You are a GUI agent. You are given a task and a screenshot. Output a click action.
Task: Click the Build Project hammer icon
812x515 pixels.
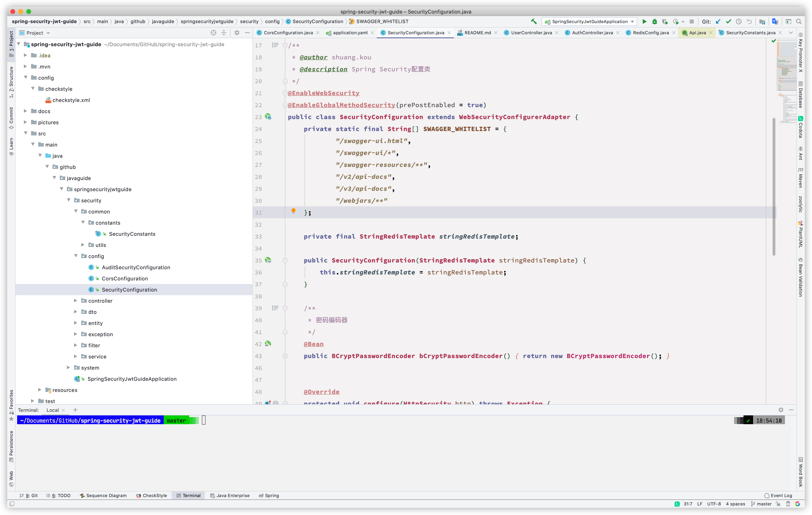pos(533,21)
